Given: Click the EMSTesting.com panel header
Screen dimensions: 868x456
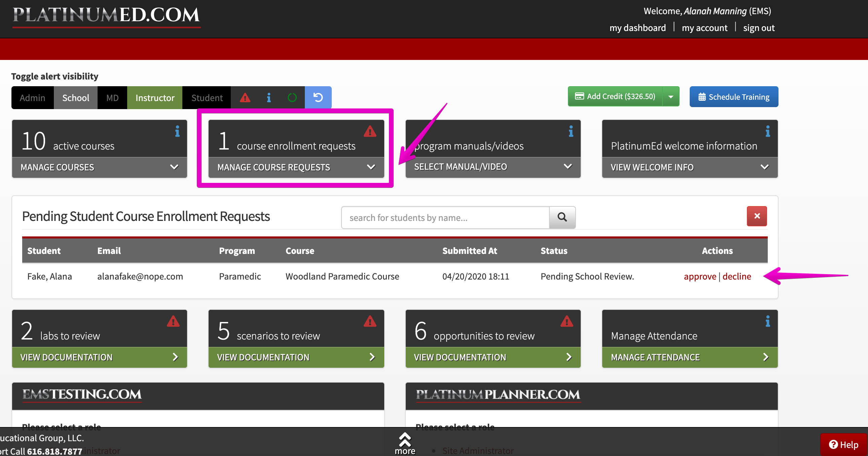Looking at the screenshot, I should tap(198, 396).
